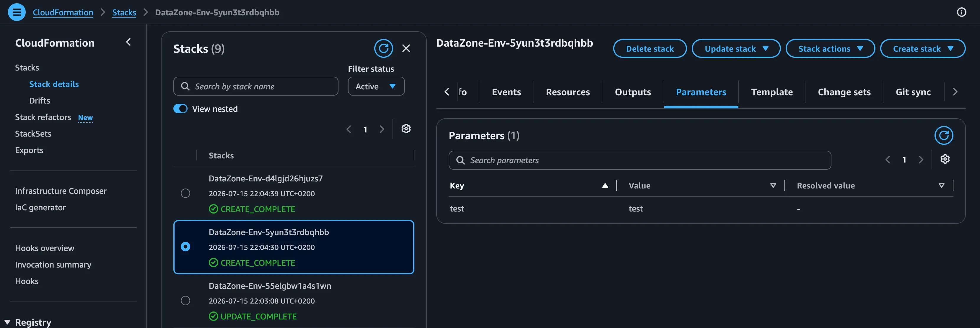Click the info icon at top right
The width and height of the screenshot is (980, 328).
(961, 12)
